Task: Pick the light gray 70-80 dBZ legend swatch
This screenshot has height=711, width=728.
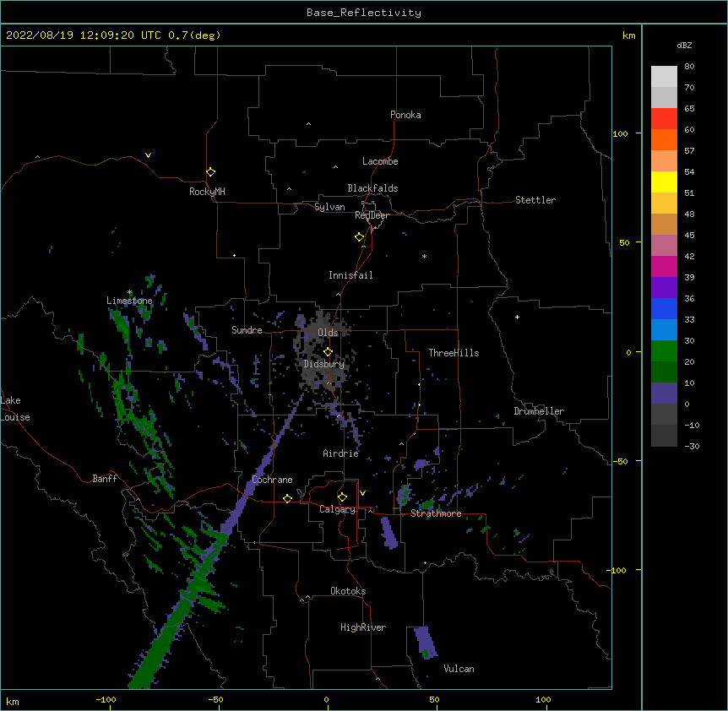Action: (x=664, y=77)
